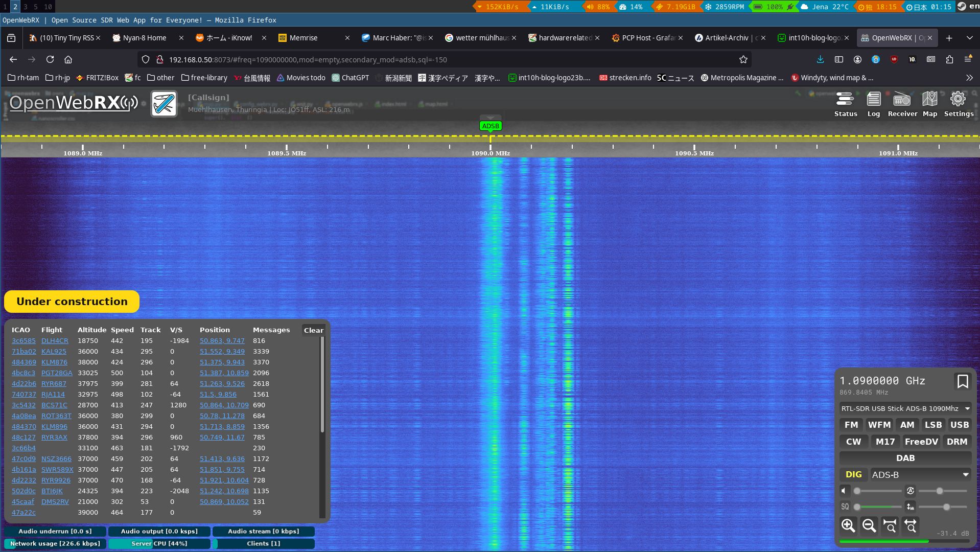Open SDR profile dropdown RTL-SDR USB Stick

pos(905,408)
